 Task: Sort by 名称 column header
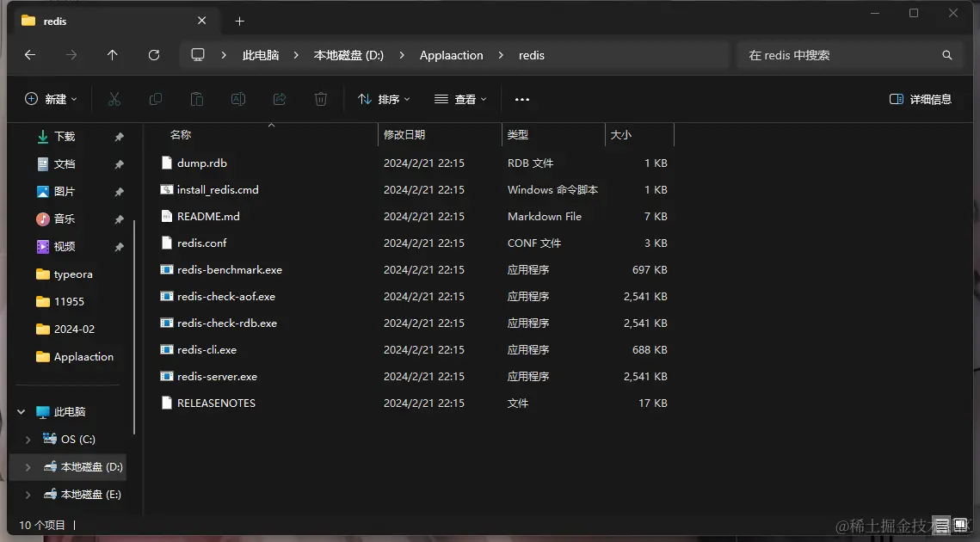pyautogui.click(x=181, y=134)
